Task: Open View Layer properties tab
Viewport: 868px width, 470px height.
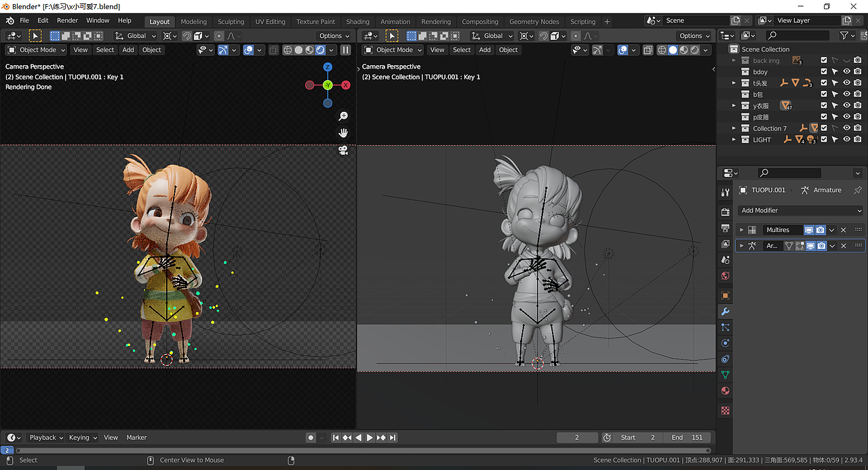Action: tap(725, 243)
